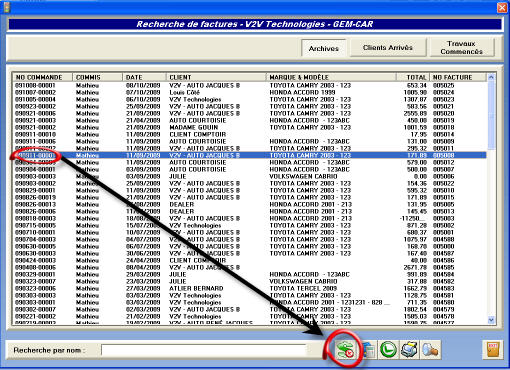Click the NO FACTURE column header
The image size is (510, 370).
[x=458, y=77]
